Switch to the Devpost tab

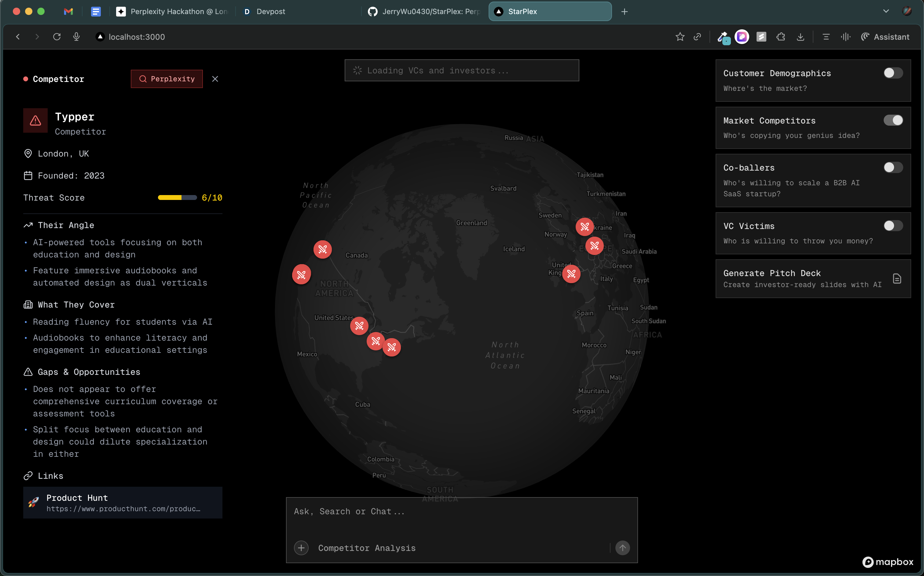270,11
